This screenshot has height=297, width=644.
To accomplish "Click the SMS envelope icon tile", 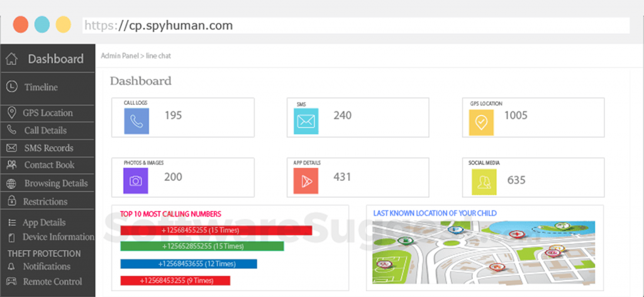I will point(306,121).
